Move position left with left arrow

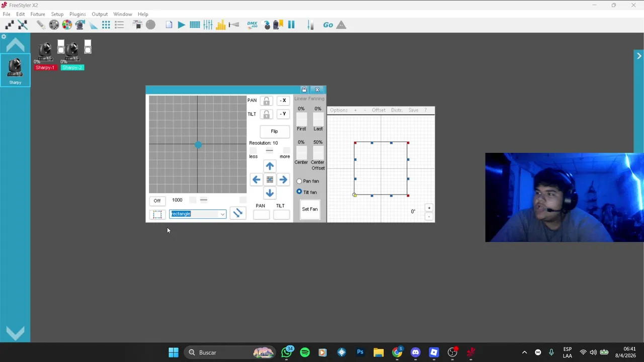[x=256, y=179]
